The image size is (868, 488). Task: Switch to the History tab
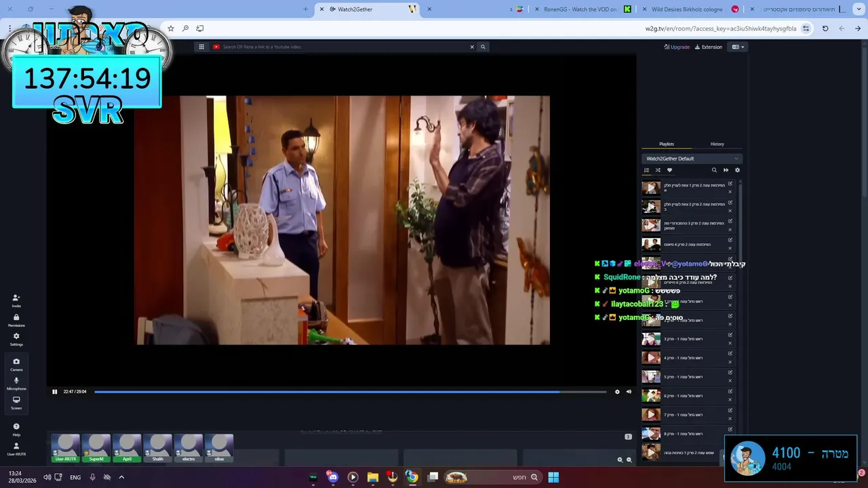coord(717,144)
